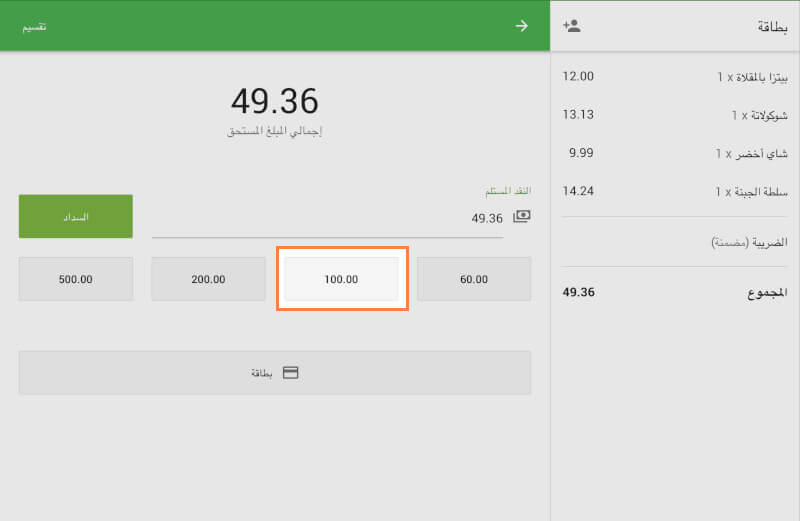Select the شوكولاتة item row
The height and width of the screenshot is (521, 800).
pos(675,115)
